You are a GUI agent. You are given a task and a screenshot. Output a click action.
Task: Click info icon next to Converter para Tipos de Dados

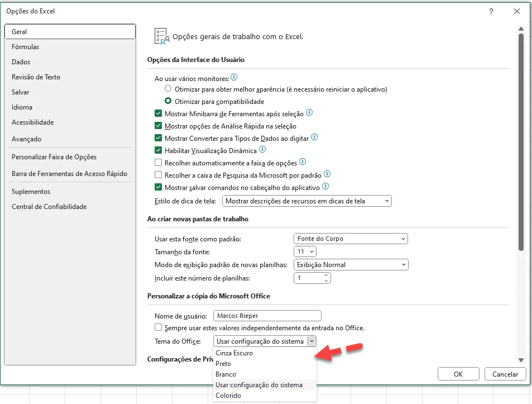tap(314, 137)
